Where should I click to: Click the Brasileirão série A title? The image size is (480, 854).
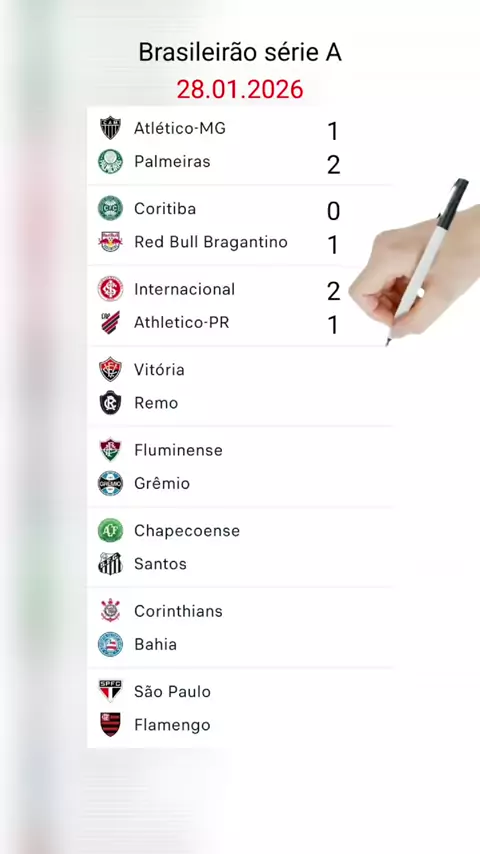[x=240, y=52]
